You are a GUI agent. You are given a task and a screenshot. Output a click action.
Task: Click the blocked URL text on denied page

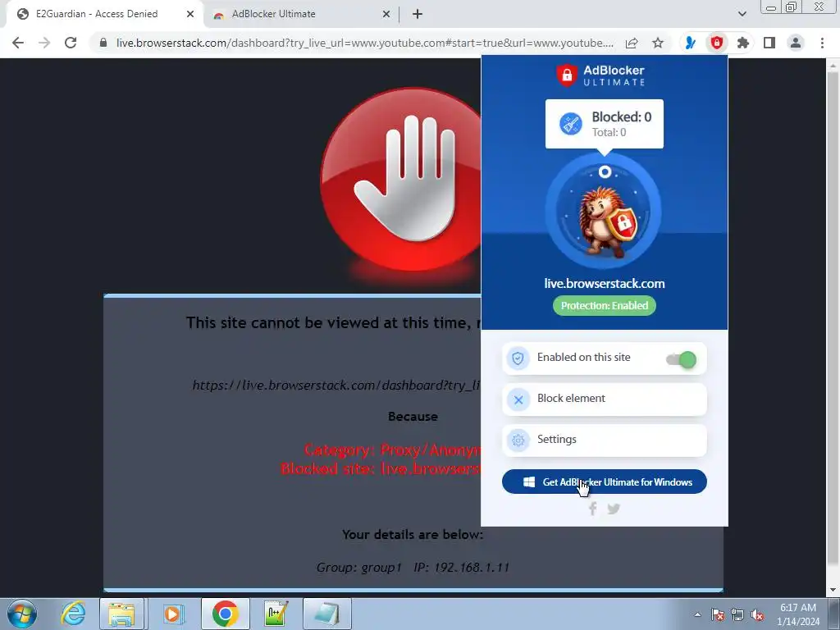pyautogui.click(x=336, y=386)
